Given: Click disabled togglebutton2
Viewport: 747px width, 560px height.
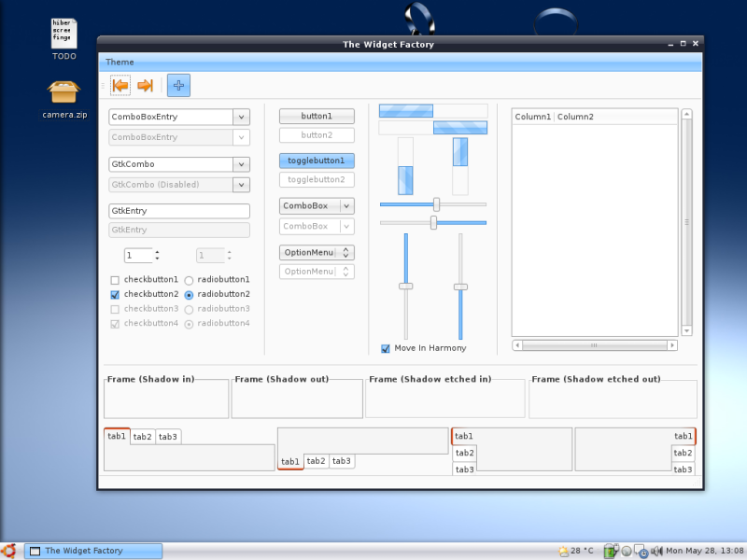Looking at the screenshot, I should click(317, 179).
